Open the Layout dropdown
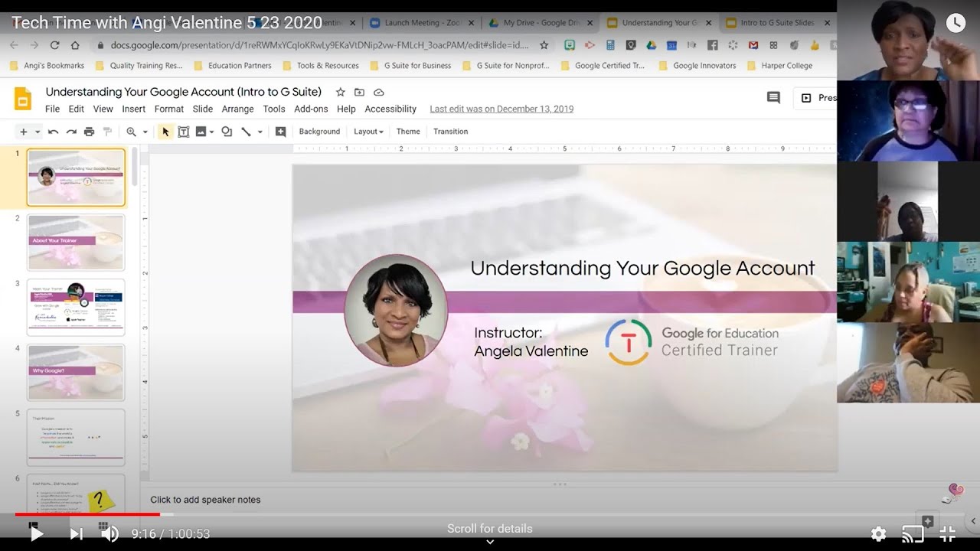The height and width of the screenshot is (551, 980). 368,132
